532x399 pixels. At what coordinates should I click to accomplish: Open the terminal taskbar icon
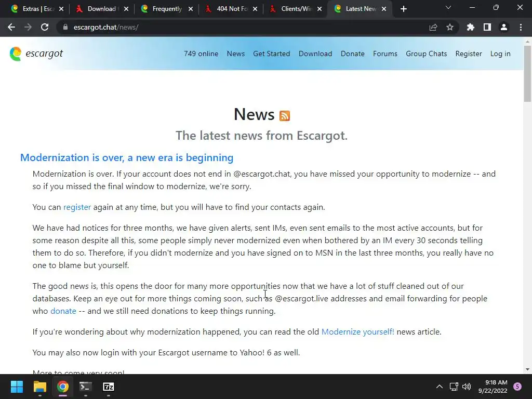click(x=86, y=387)
